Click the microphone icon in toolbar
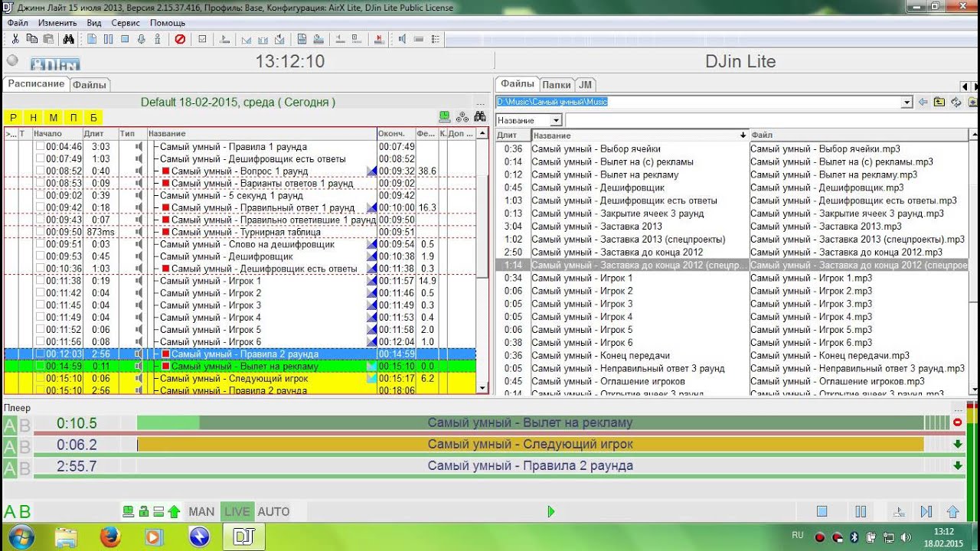 pos(141,39)
